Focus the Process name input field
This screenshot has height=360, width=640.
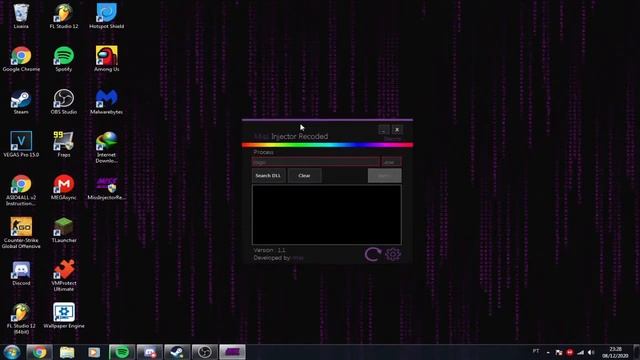(x=316, y=162)
